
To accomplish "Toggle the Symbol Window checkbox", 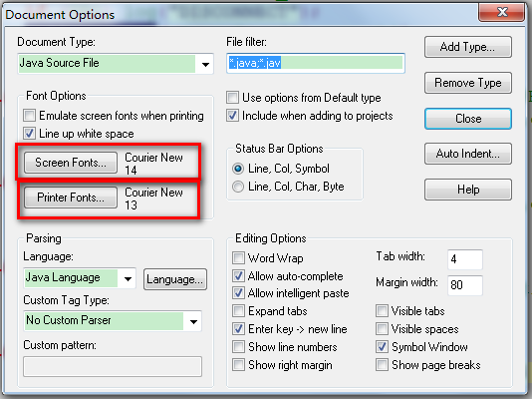I will pos(382,347).
